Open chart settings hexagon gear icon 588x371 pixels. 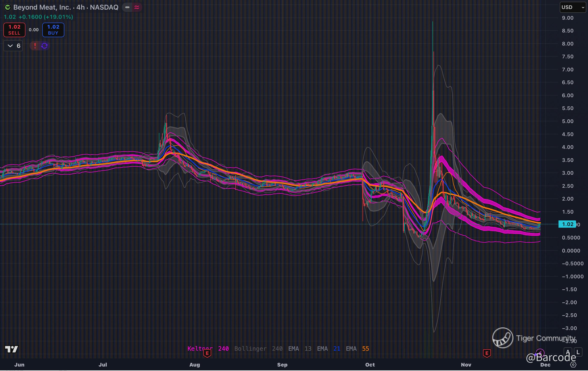[573, 365]
